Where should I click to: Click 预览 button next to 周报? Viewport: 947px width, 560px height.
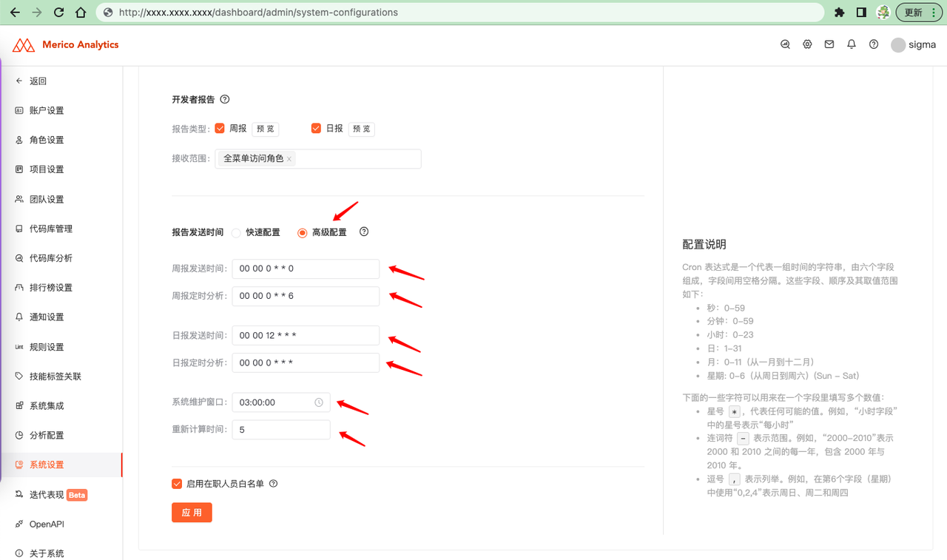coord(266,129)
